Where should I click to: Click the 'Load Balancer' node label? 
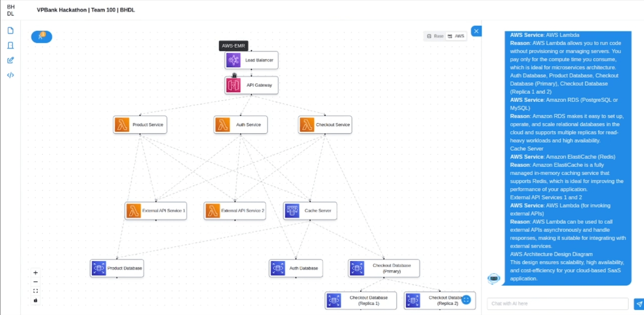259,60
